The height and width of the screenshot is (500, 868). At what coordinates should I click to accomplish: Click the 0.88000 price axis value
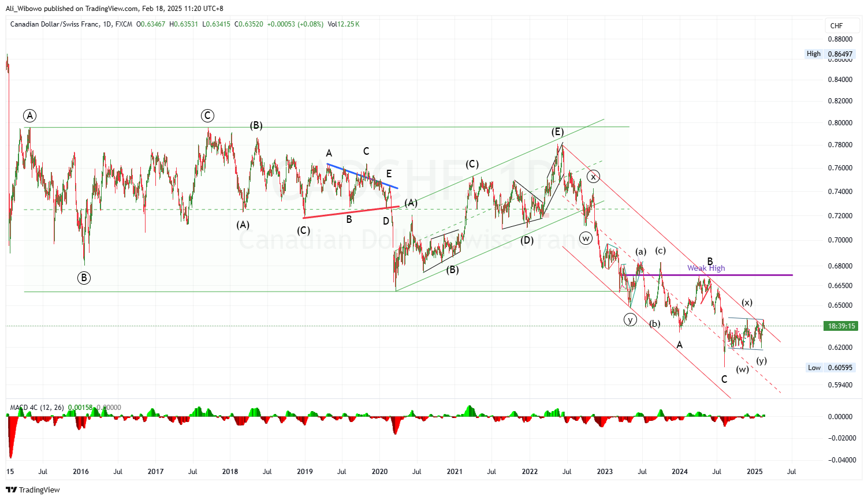(x=840, y=39)
